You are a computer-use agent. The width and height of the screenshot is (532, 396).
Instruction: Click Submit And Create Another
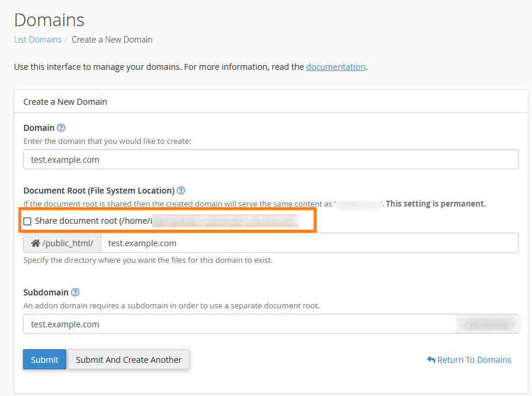[x=128, y=359]
